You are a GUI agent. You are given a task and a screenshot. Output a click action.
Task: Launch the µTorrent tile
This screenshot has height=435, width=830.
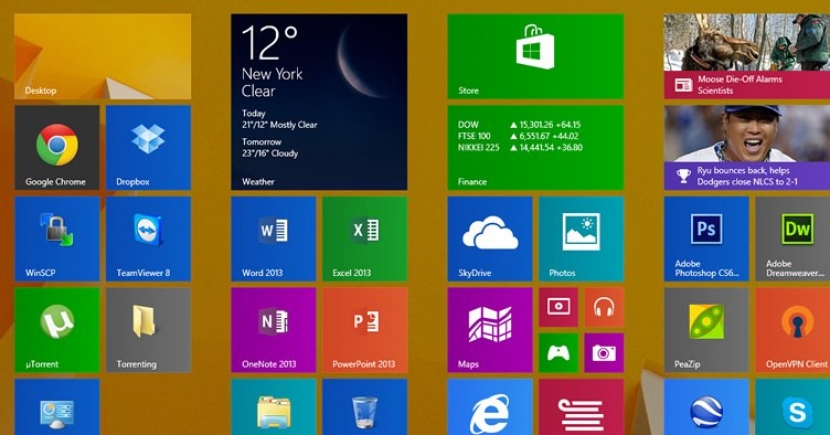(57, 329)
